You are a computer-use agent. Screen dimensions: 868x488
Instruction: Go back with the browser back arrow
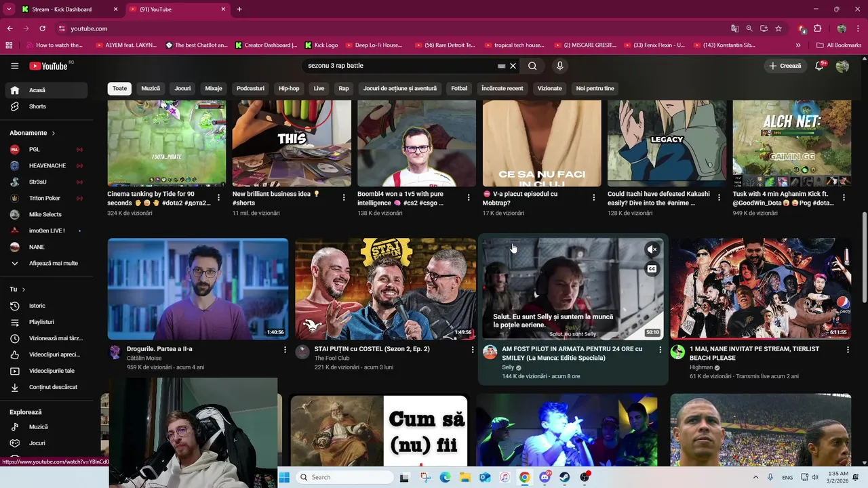click(9, 28)
